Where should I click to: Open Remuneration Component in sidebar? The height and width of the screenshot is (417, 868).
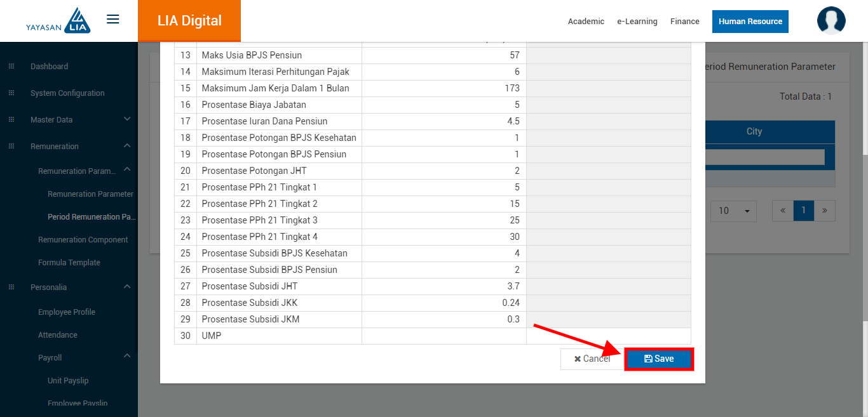pyautogui.click(x=83, y=240)
